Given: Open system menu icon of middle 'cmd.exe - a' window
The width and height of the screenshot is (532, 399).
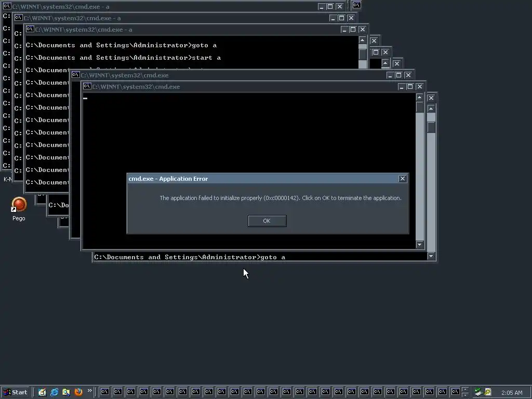Looking at the screenshot, I should click(x=18, y=18).
